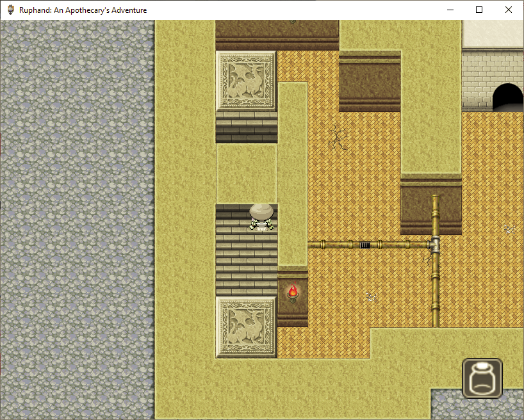
Task: Click the large floor crack near upper wall
Action: 338,137
